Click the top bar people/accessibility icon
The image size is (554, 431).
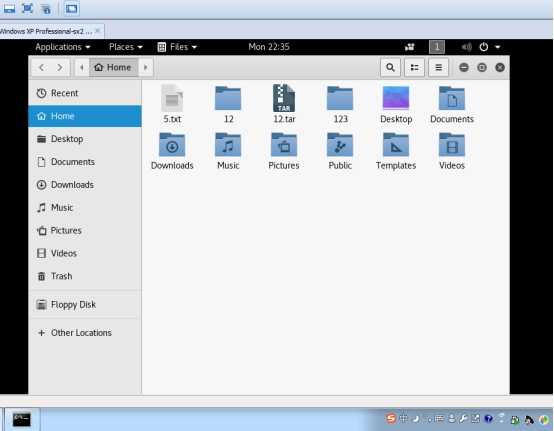pos(409,47)
